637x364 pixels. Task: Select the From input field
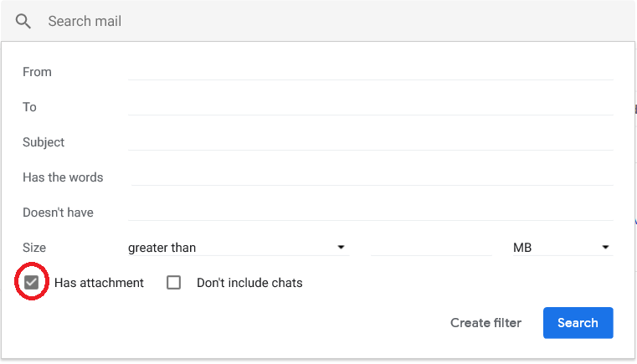[371, 72]
